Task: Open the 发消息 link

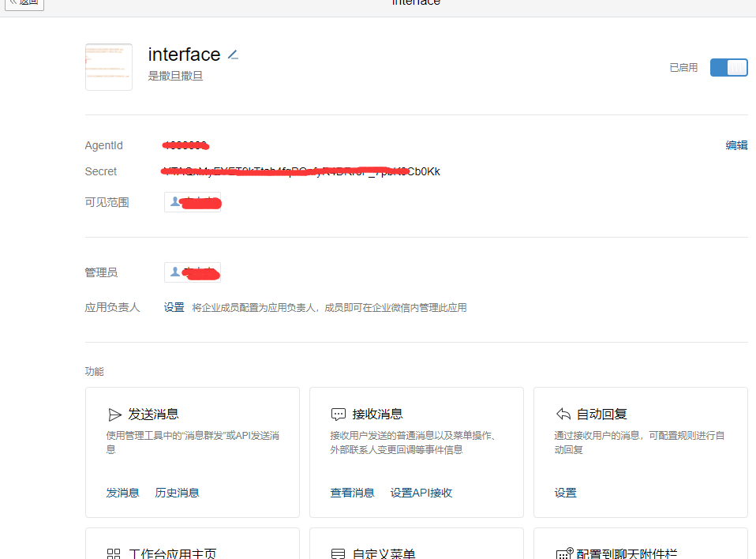Action: coord(122,493)
